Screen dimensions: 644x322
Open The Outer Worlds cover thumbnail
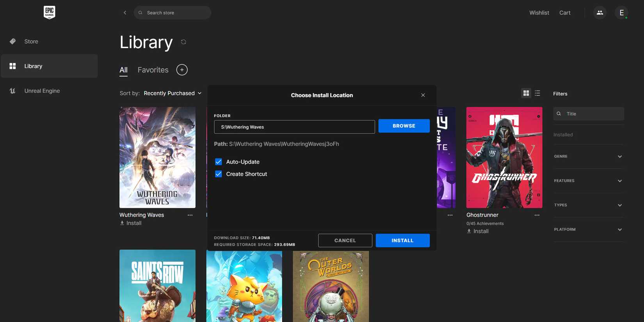331,286
